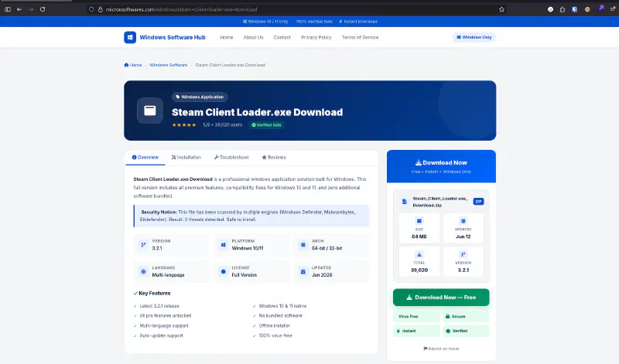Open the Privacy Policy nav link

pos(316,37)
